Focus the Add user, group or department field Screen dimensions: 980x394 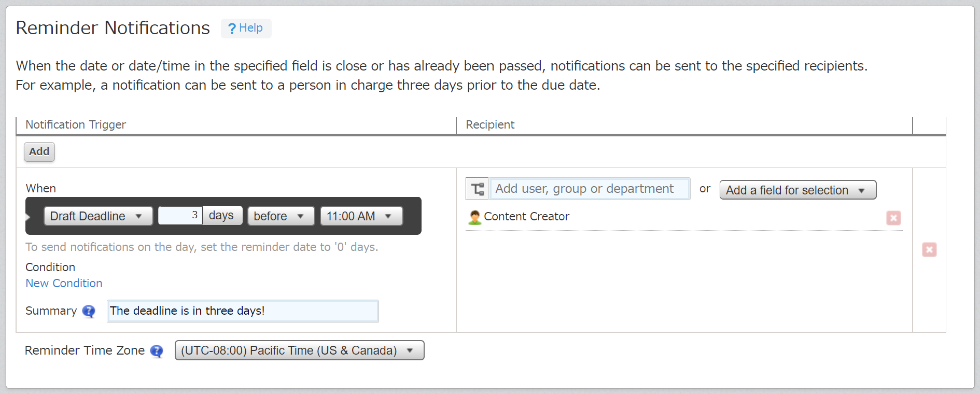coord(590,189)
